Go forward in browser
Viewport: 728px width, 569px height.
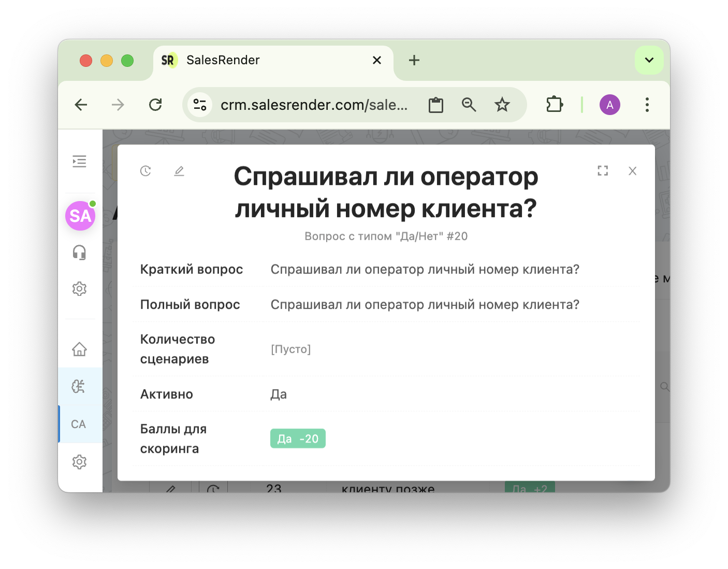[x=118, y=105]
